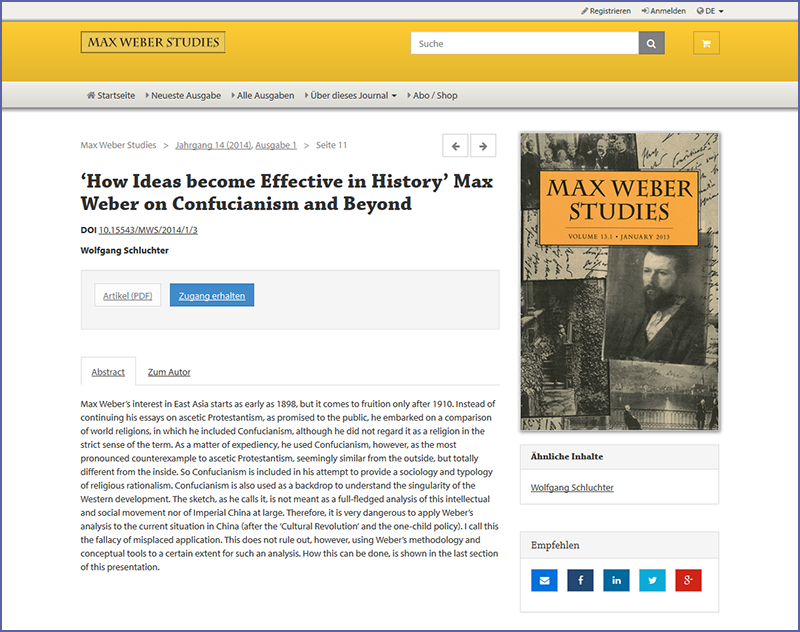Viewport: 800px width, 632px height.
Task: Share on Twitter
Action: [x=652, y=580]
